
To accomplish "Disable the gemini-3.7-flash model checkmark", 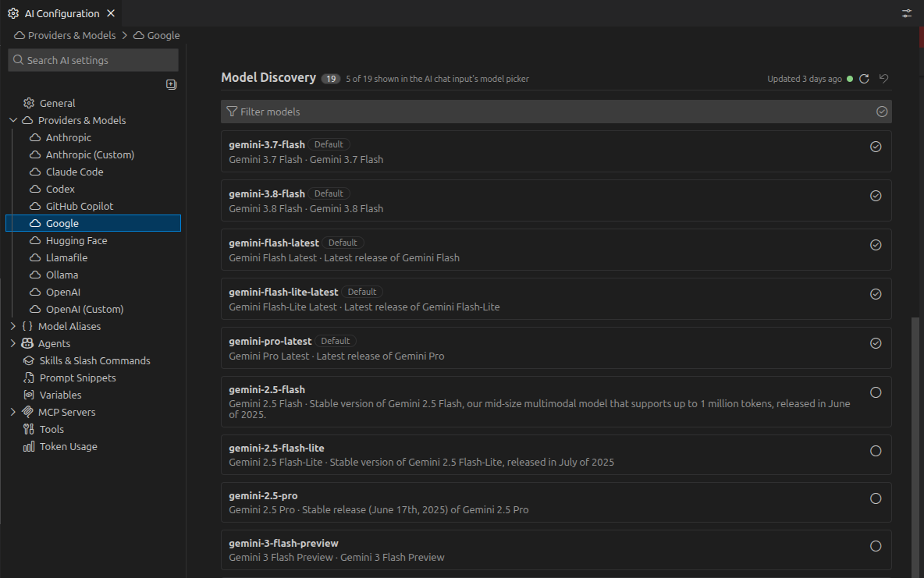I will pyautogui.click(x=876, y=147).
